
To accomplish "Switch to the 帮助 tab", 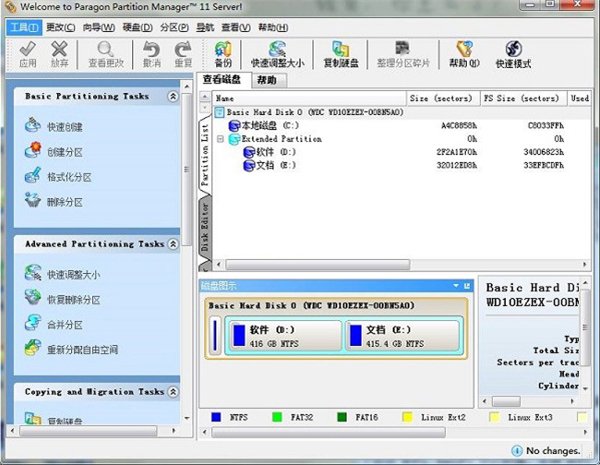I will pyautogui.click(x=267, y=79).
